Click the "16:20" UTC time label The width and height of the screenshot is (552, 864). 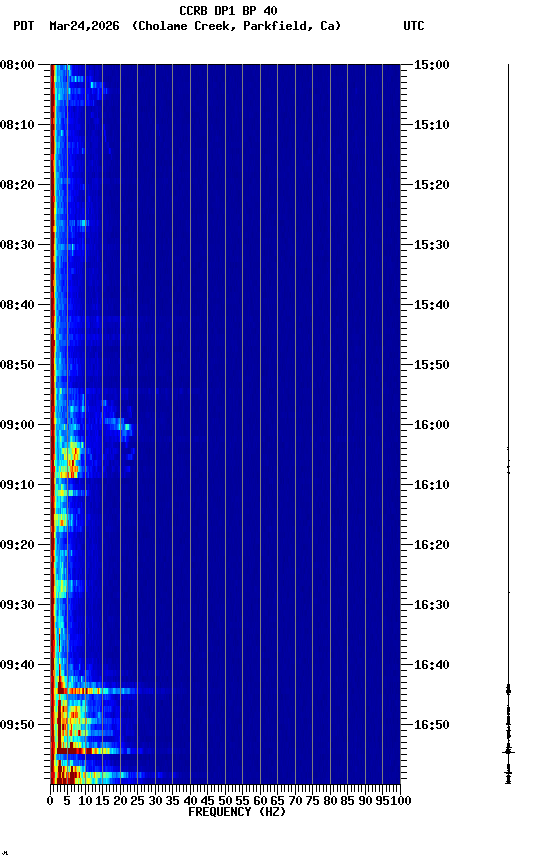point(432,545)
